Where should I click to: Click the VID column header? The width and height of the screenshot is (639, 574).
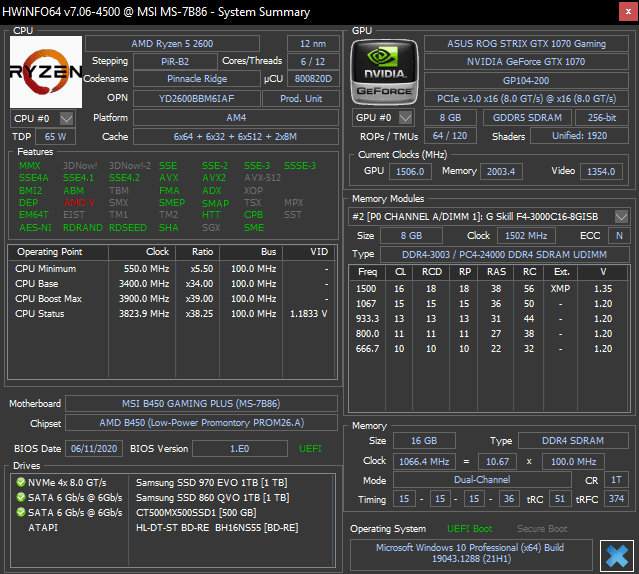tap(309, 252)
